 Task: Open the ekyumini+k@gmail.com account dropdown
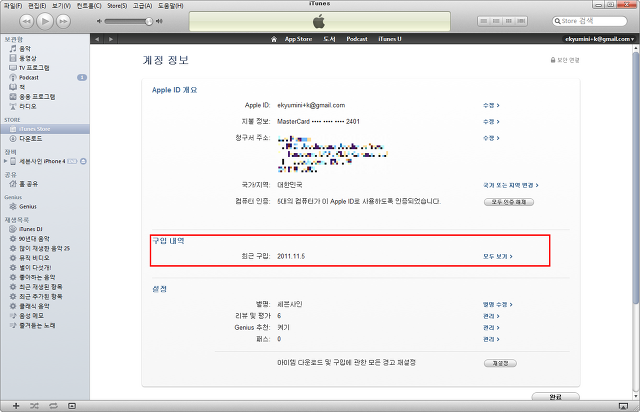(x=600, y=39)
